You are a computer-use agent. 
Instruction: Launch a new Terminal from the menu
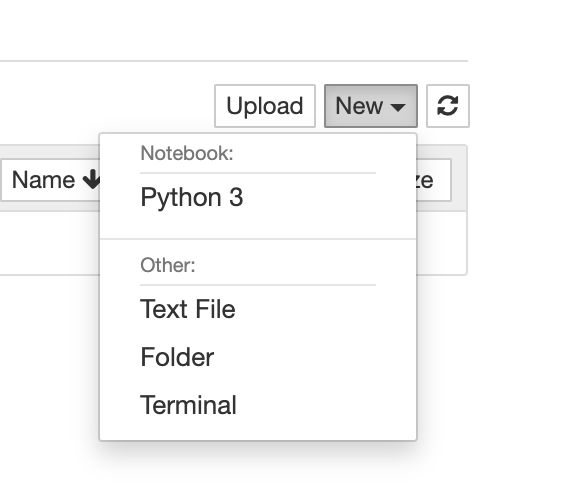coord(188,405)
